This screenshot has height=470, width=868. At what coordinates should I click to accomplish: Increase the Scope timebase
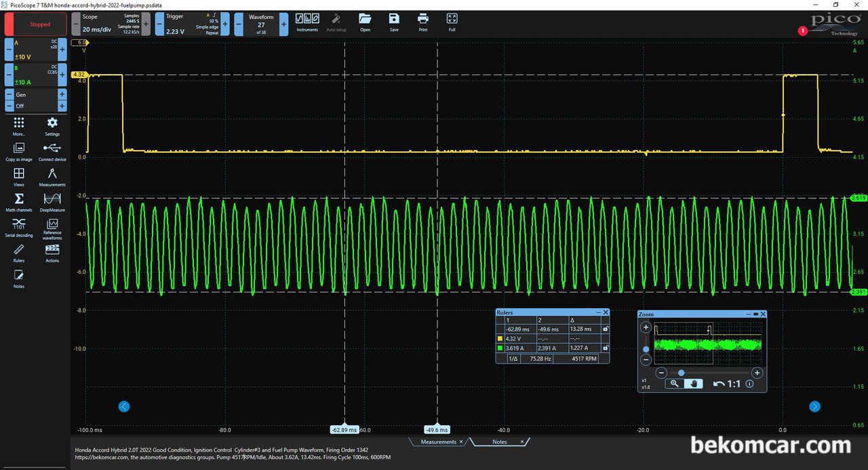coord(146,24)
